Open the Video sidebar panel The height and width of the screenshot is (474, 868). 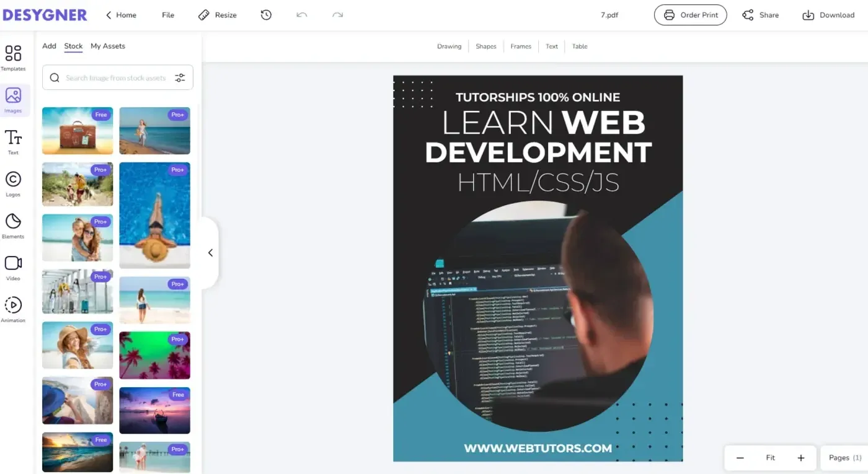pyautogui.click(x=13, y=268)
